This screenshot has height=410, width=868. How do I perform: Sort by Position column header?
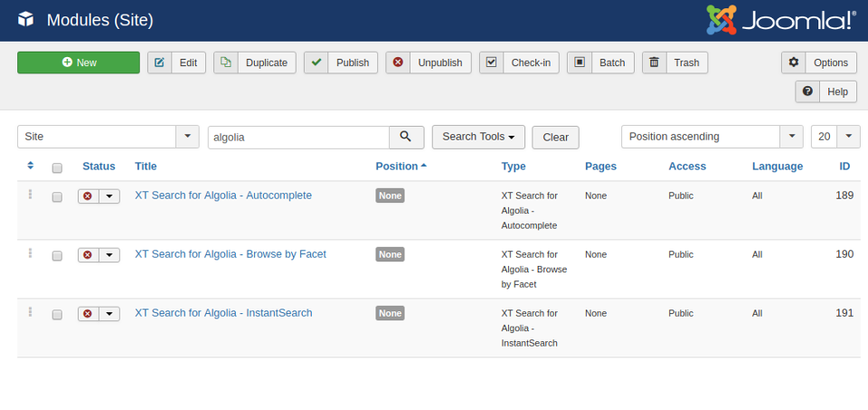tap(401, 167)
